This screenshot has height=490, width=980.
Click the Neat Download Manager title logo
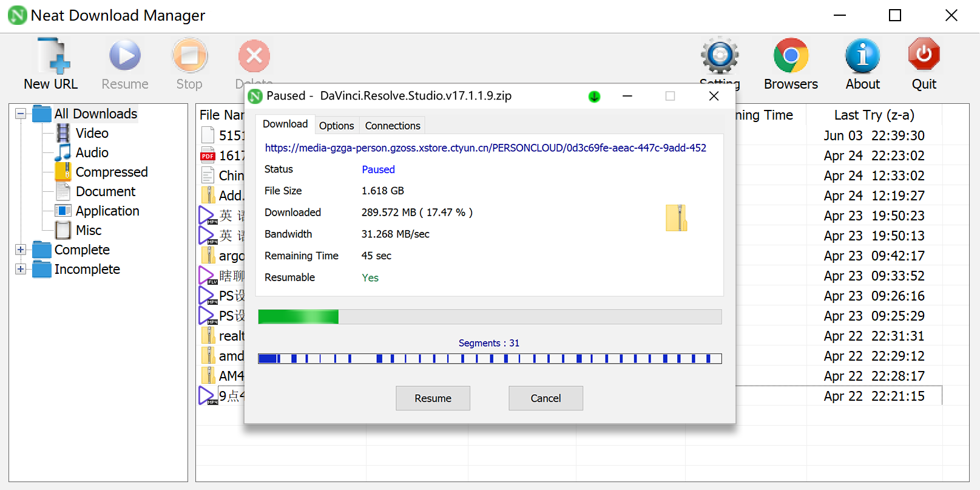[x=17, y=15]
